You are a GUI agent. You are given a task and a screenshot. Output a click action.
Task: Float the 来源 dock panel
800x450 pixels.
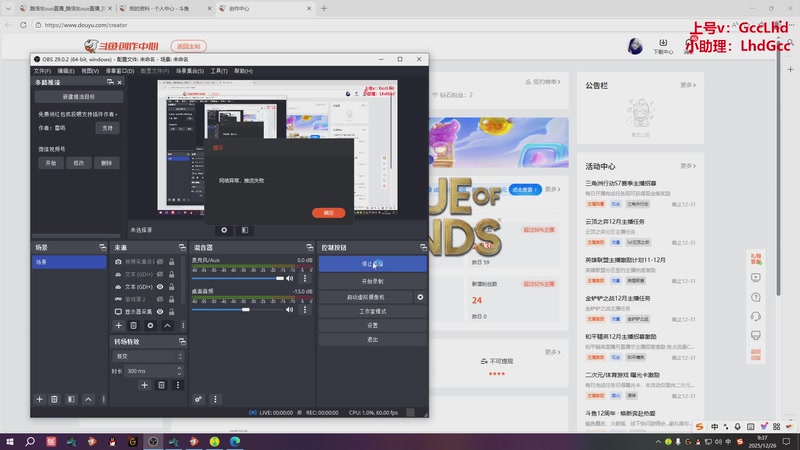coord(182,247)
